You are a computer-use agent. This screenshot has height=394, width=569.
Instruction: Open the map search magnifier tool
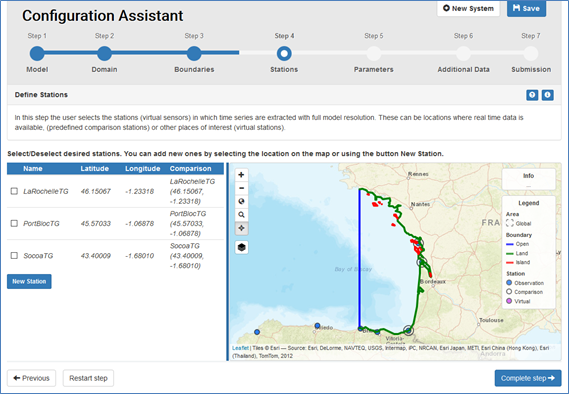241,215
